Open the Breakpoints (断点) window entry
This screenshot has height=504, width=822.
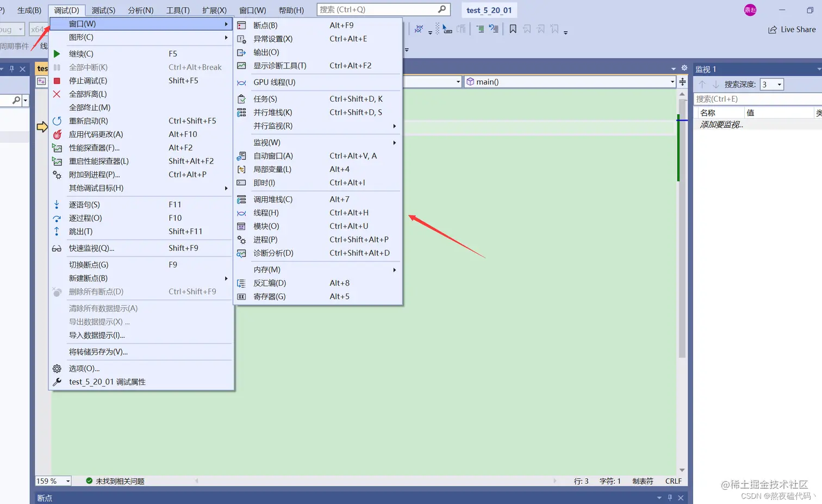(x=318, y=26)
